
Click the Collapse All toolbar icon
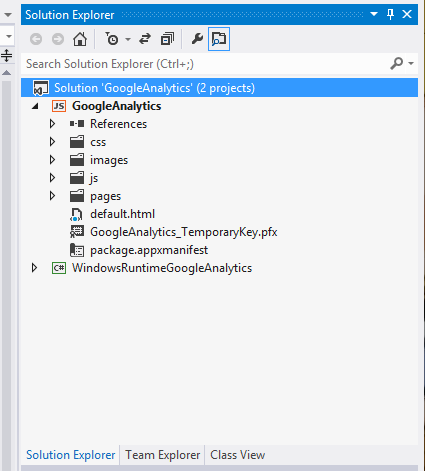[167, 39]
